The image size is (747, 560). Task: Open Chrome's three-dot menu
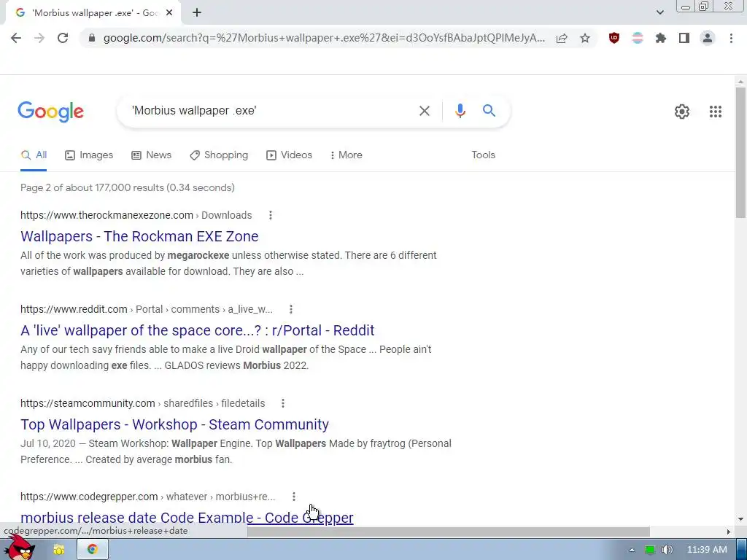click(x=731, y=38)
